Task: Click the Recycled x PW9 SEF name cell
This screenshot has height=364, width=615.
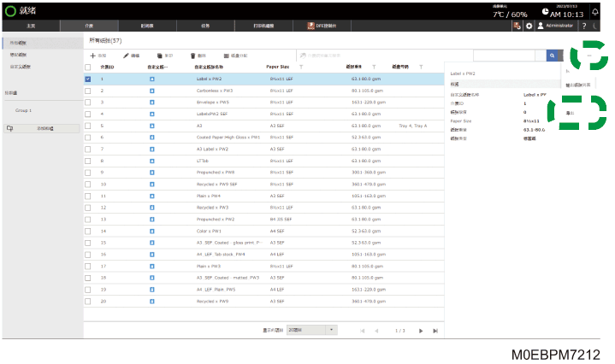Action: [216, 185]
